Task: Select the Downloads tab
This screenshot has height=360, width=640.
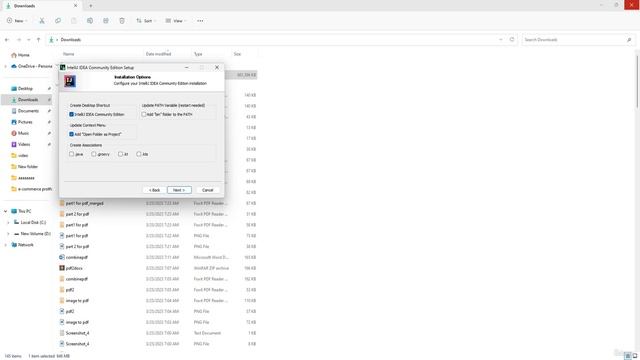Action: (x=41, y=6)
